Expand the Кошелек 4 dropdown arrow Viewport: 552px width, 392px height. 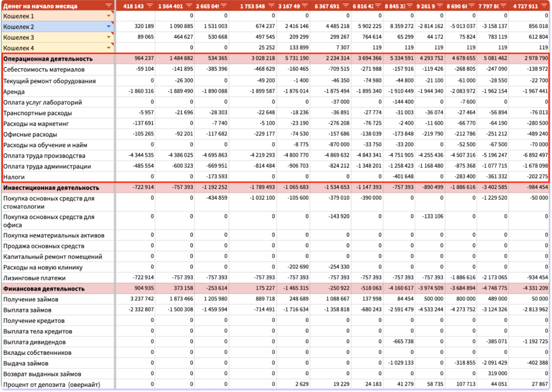[x=109, y=48]
